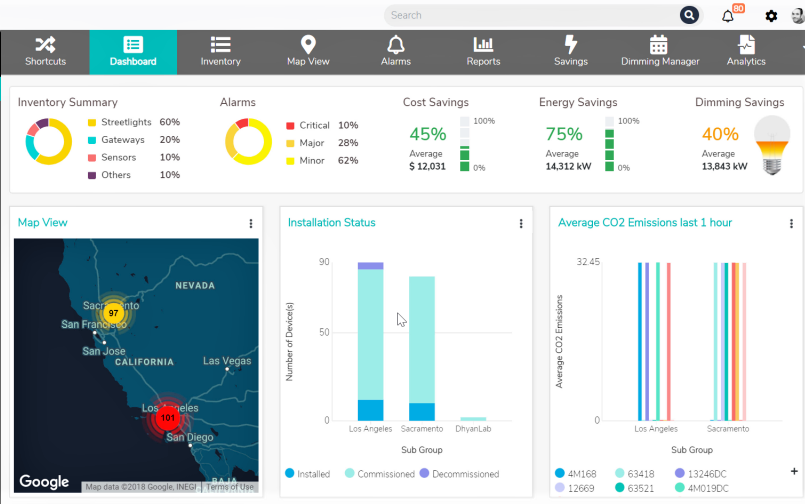The image size is (805, 504).
Task: Click the Terms of Use map link
Action: click(231, 487)
